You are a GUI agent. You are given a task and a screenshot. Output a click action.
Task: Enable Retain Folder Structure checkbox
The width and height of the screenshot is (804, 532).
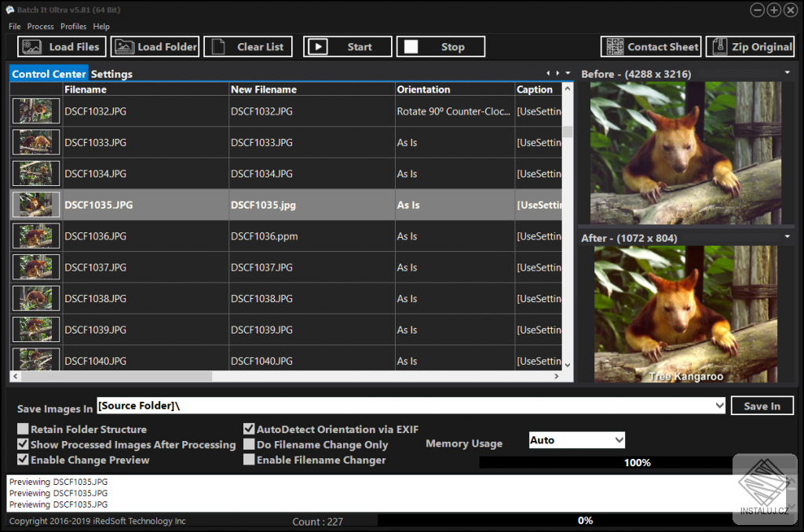click(24, 429)
